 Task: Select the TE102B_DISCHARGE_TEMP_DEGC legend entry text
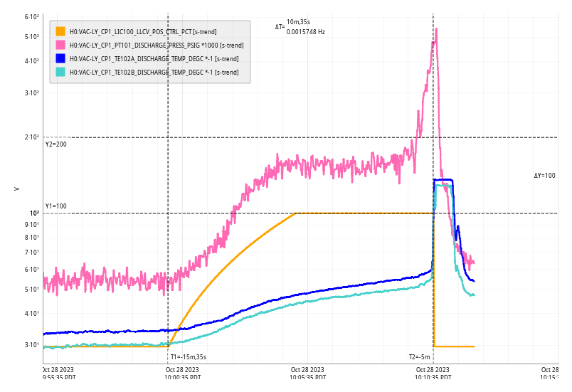pyautogui.click(x=154, y=72)
